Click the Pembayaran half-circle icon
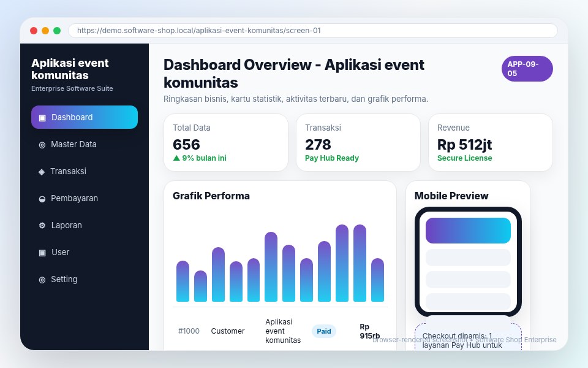The image size is (588, 368). click(x=42, y=199)
